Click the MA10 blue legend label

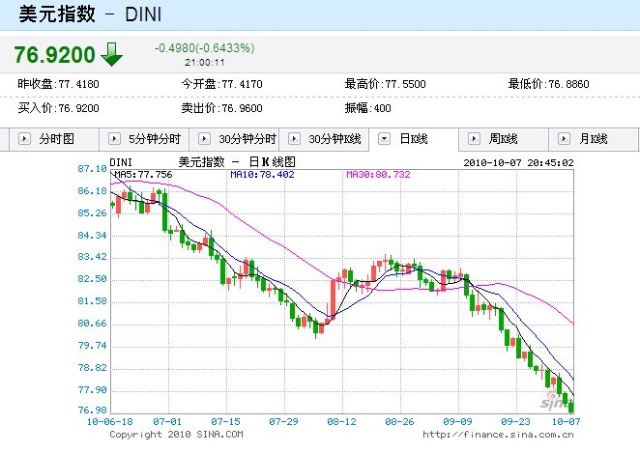tap(262, 174)
